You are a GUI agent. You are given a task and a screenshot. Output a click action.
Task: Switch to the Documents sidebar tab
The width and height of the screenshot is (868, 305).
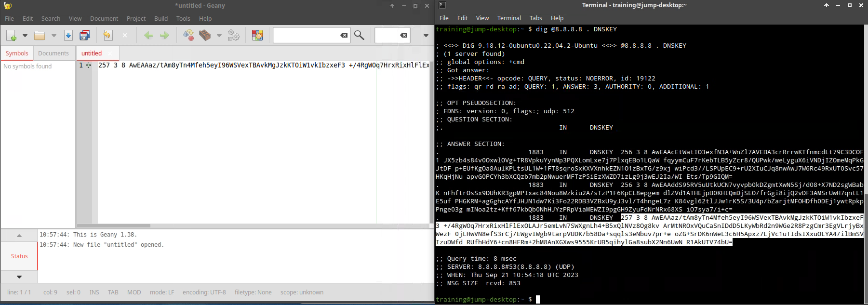[53, 53]
